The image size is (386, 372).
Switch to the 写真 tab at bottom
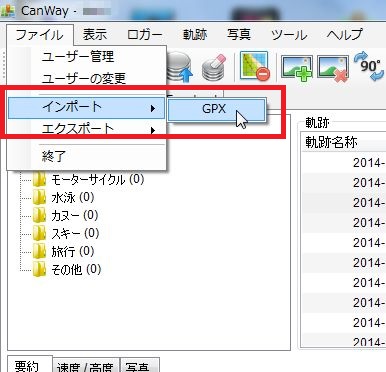[139, 365]
